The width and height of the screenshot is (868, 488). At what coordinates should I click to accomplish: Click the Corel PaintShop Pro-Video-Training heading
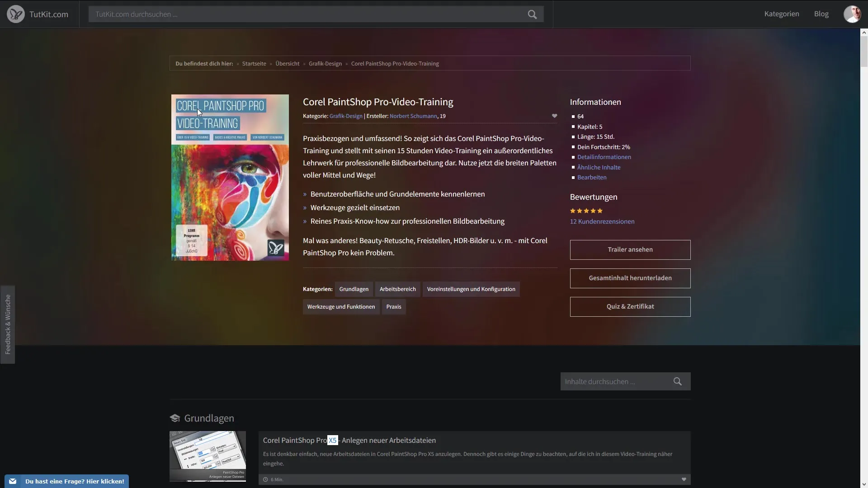(x=378, y=102)
